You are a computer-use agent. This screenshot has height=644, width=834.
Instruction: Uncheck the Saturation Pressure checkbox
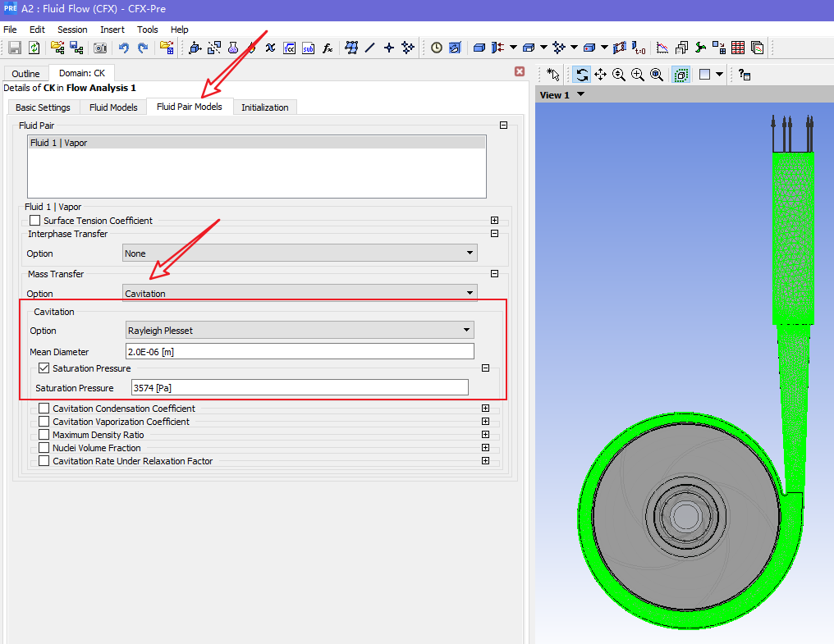44,368
